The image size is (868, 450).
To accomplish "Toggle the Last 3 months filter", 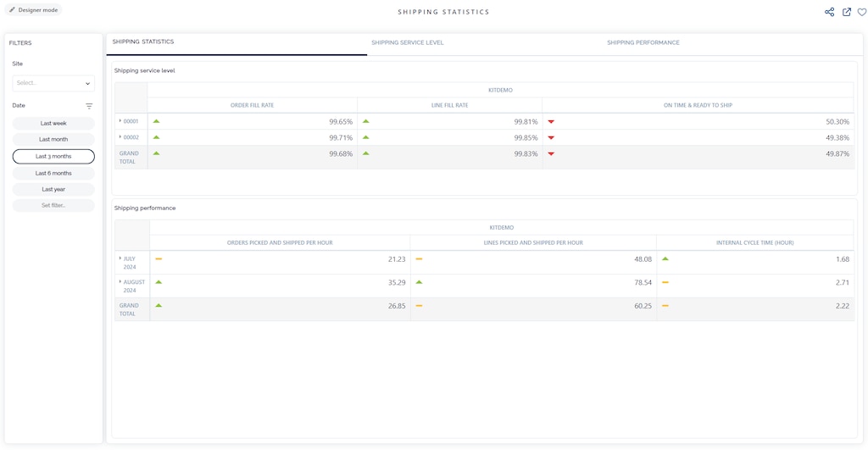I will [53, 157].
